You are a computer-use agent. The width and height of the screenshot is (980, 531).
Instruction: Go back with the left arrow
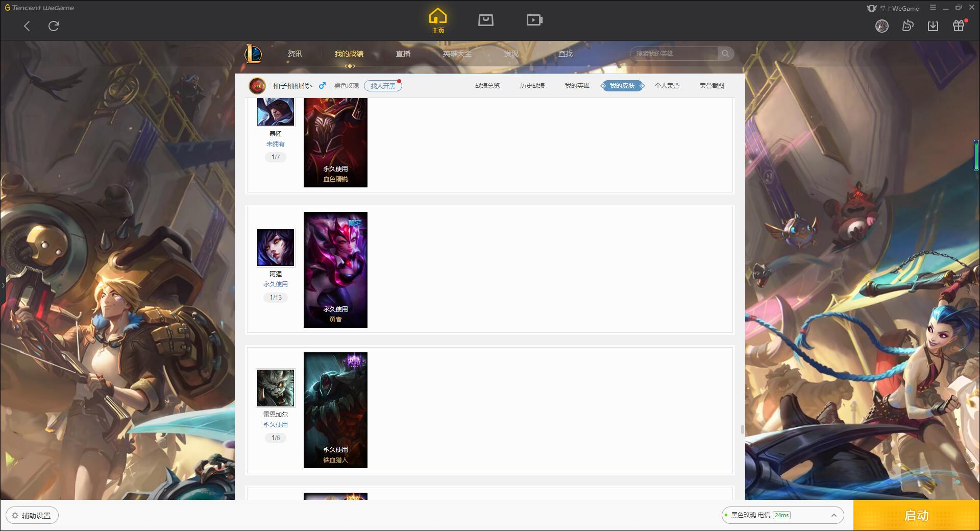[x=27, y=26]
